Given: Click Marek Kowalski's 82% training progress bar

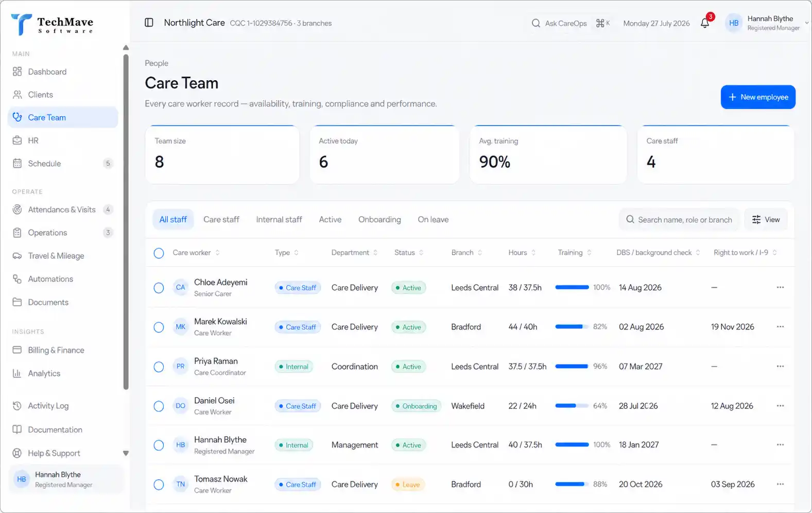Looking at the screenshot, I should click(x=572, y=327).
